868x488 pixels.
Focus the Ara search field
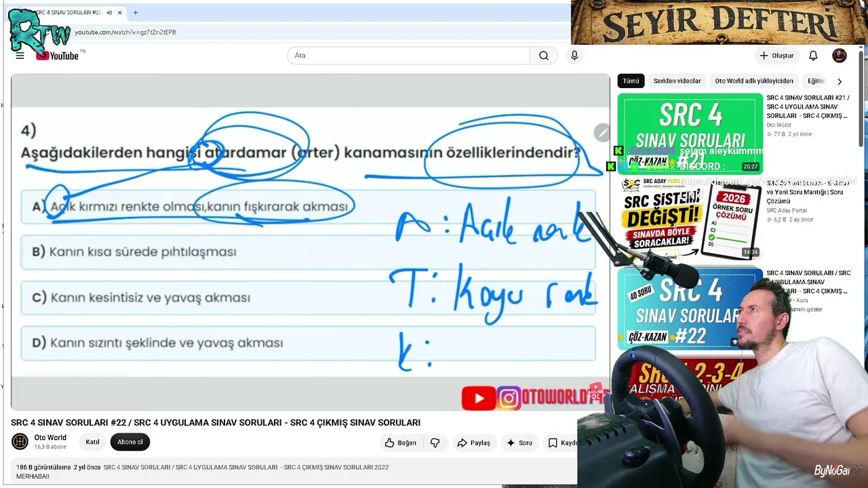pyautogui.click(x=408, y=56)
